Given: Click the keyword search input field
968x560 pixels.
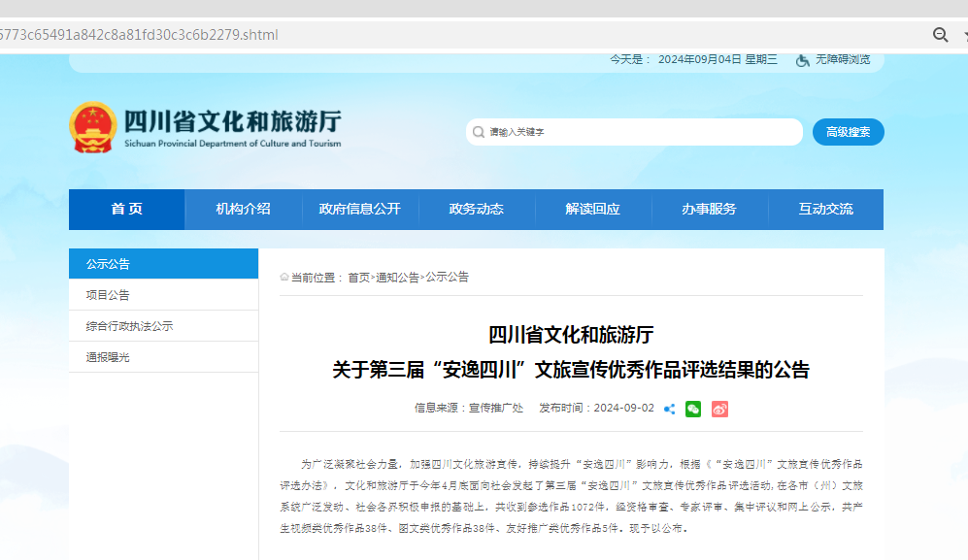Looking at the screenshot, I should pos(641,132).
